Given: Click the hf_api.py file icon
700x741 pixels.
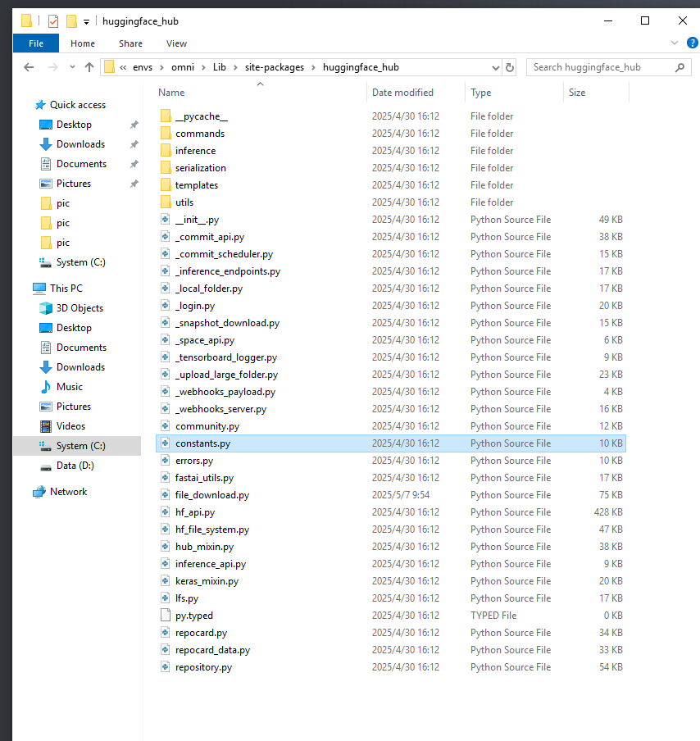Looking at the screenshot, I should [166, 512].
